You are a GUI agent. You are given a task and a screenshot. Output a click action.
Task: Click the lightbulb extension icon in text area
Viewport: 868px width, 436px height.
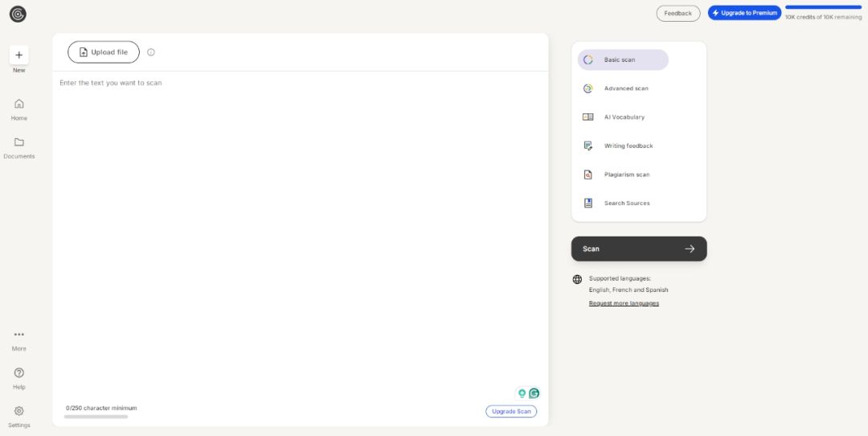click(x=522, y=393)
